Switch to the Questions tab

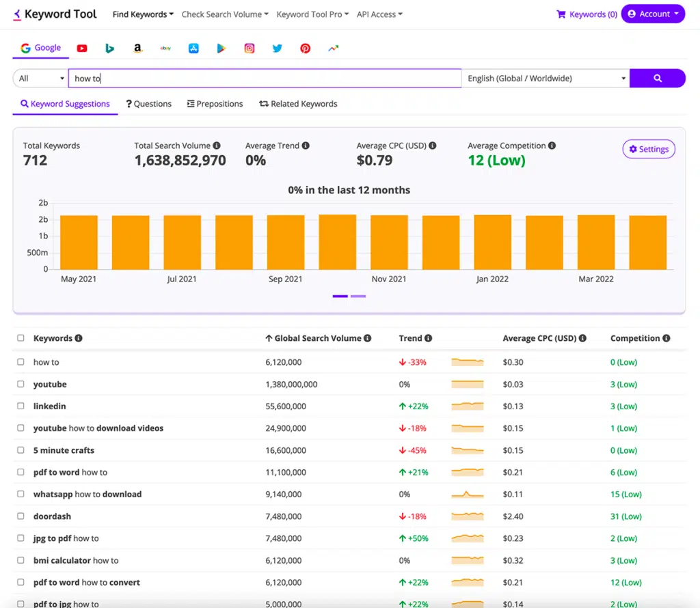point(148,104)
